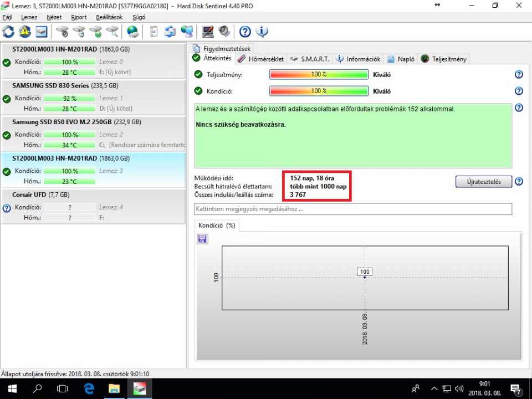Open the Fájl menu

pyautogui.click(x=7, y=17)
